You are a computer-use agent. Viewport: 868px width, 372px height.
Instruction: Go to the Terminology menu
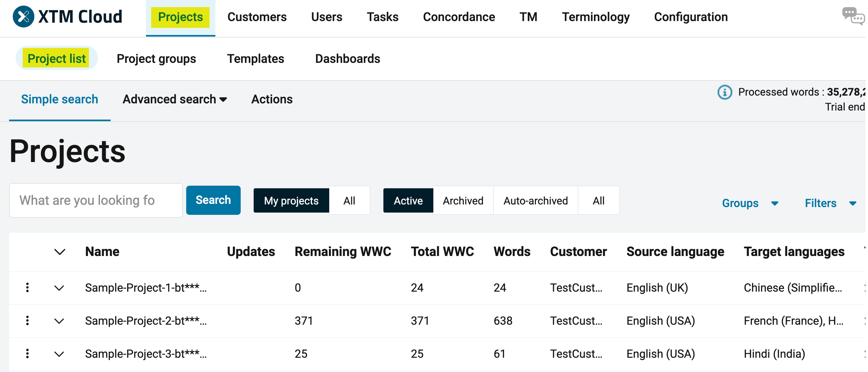click(x=596, y=17)
